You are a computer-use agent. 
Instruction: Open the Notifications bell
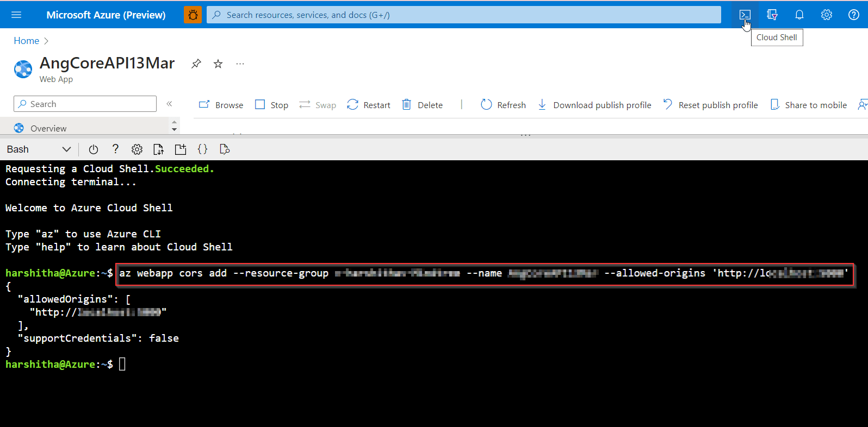point(799,15)
